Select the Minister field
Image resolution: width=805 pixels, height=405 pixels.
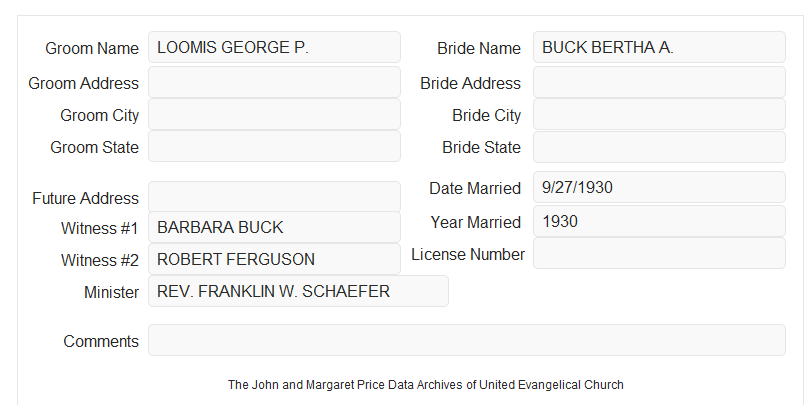(x=298, y=291)
